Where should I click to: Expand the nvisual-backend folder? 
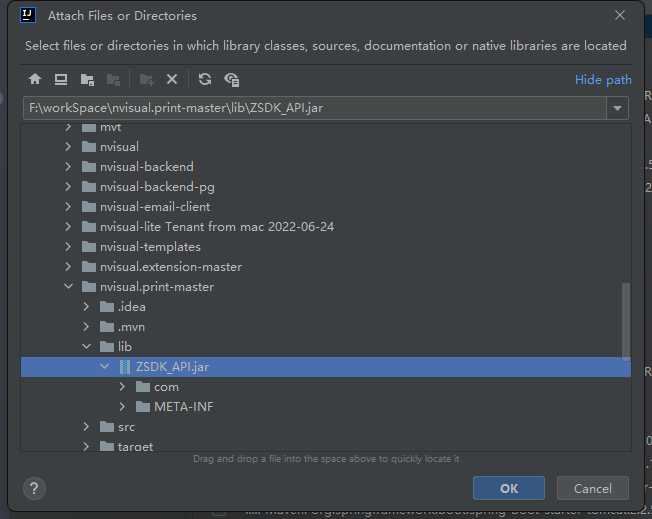click(x=68, y=166)
